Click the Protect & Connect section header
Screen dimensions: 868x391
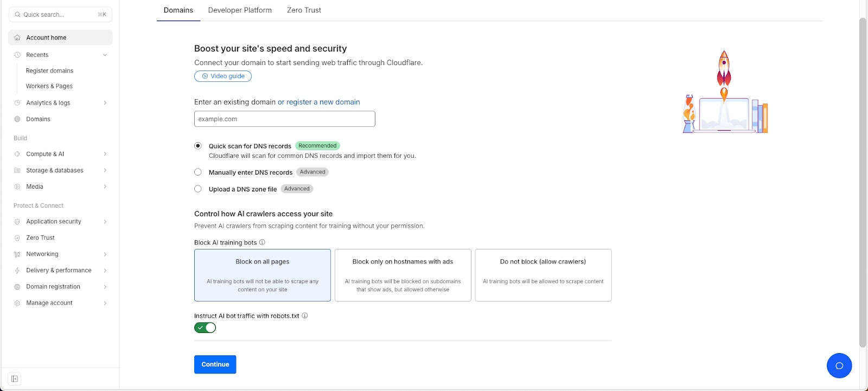coord(39,206)
